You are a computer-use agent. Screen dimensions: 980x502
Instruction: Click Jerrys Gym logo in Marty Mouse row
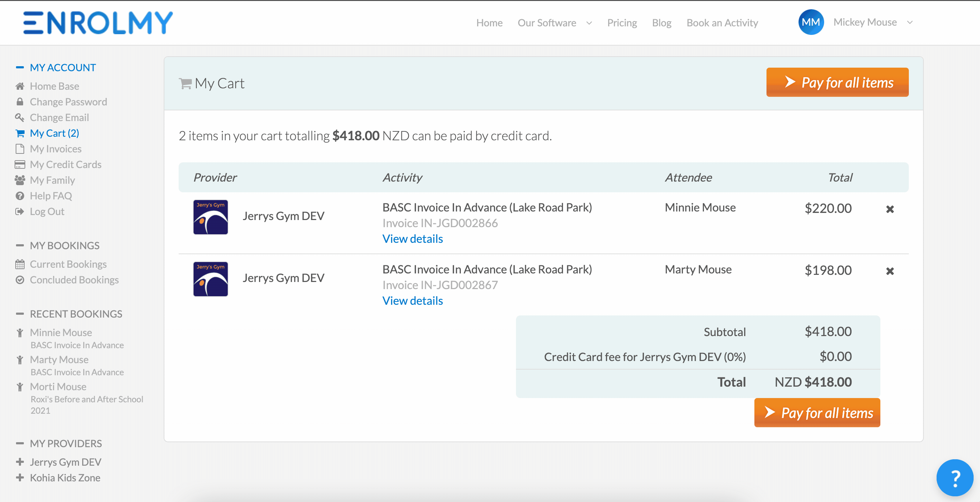coord(210,279)
